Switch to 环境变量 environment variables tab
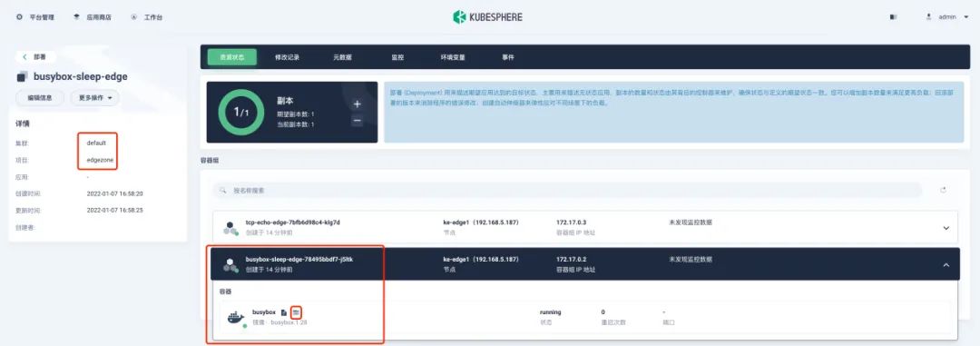The width and height of the screenshot is (980, 346). pos(453,57)
